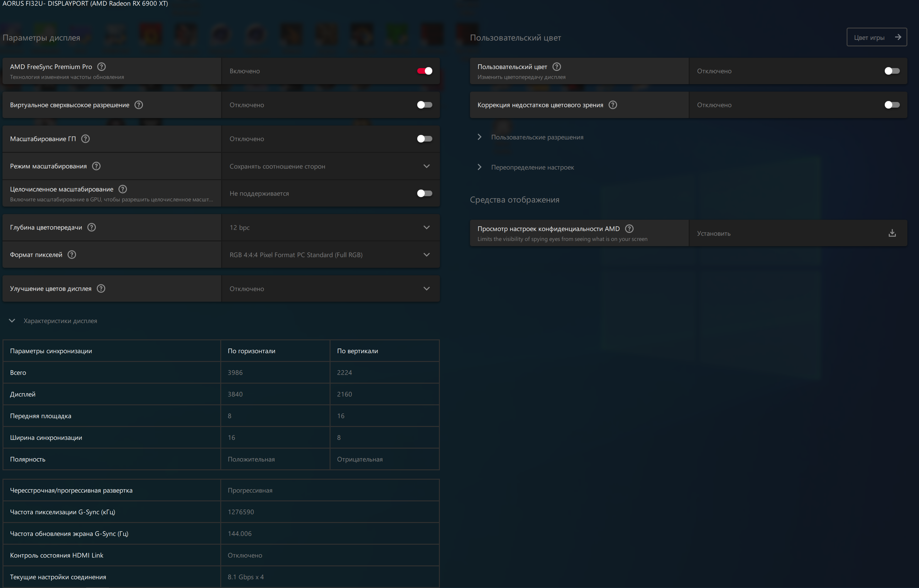Click help icon next to Глубина цветопередачи
Screen dimensions: 919x588
(x=92, y=227)
